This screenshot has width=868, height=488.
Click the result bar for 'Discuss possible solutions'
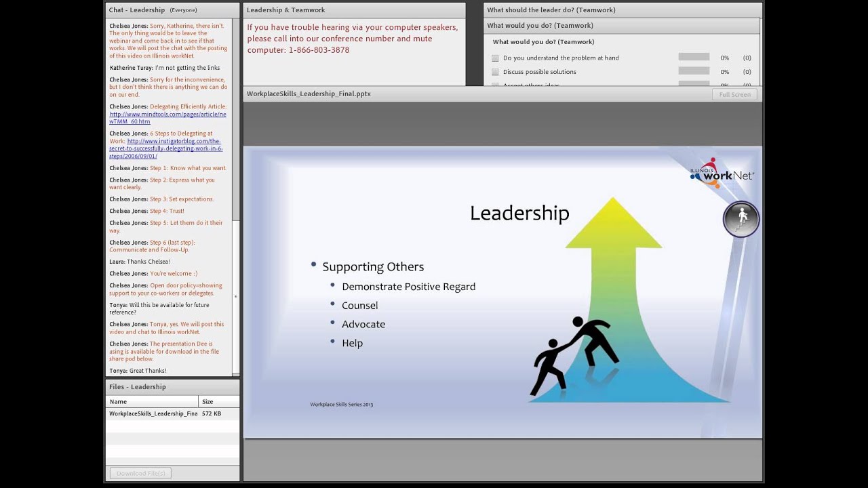coord(694,71)
